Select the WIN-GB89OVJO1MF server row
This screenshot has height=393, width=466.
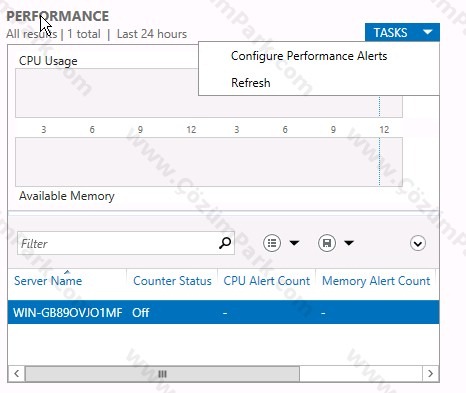[x=223, y=312]
